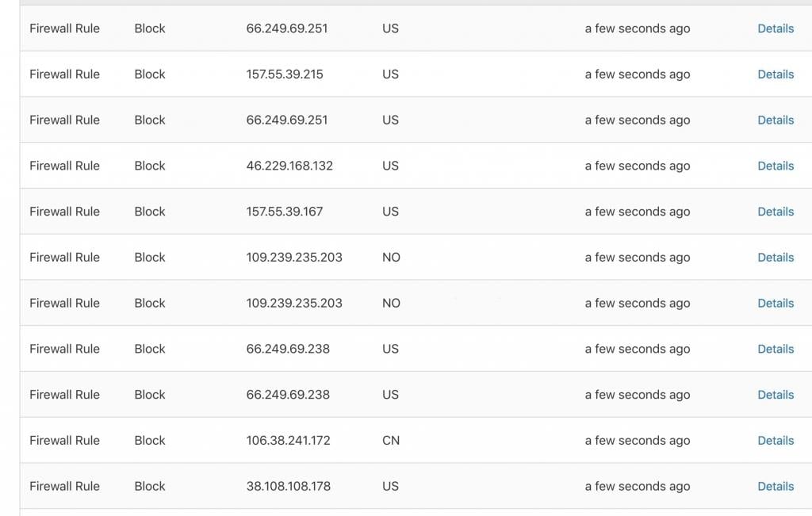View Details of the first 109.239.235.203 entry
This screenshot has width=812, height=516.
(x=776, y=258)
